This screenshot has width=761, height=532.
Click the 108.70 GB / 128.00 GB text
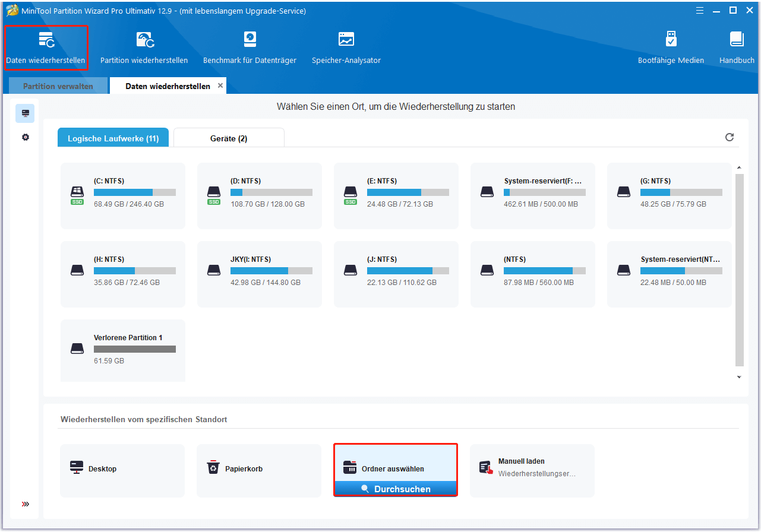coord(267,204)
